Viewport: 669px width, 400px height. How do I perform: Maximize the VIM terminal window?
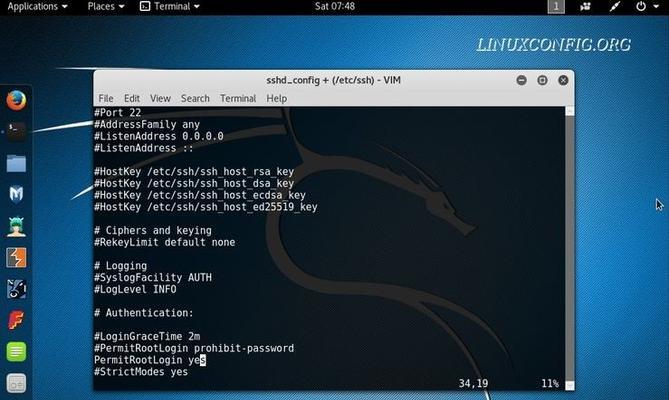click(542, 80)
